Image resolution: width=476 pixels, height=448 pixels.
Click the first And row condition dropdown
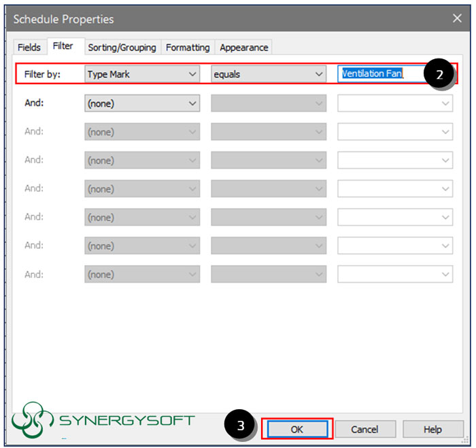coord(269,103)
